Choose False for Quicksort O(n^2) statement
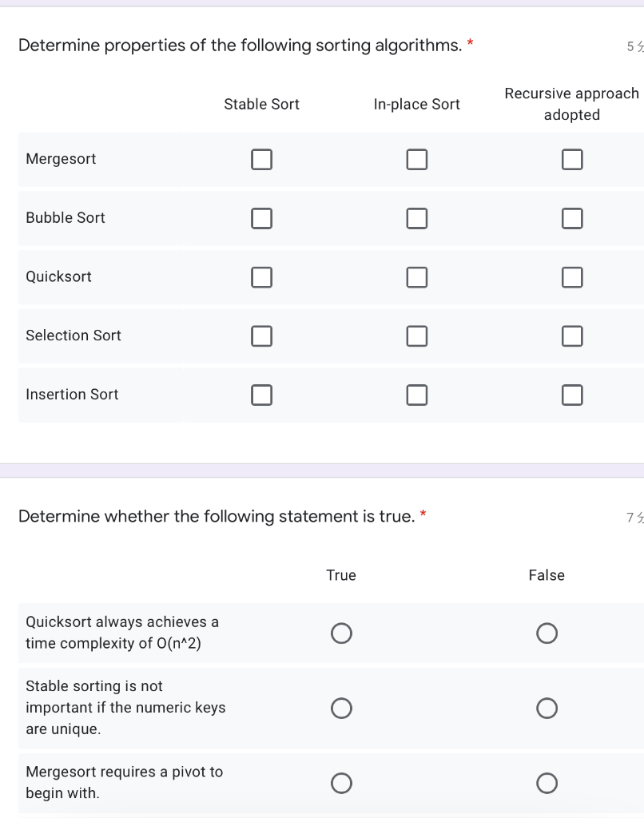Viewport: 644px width, 818px height. click(547, 633)
